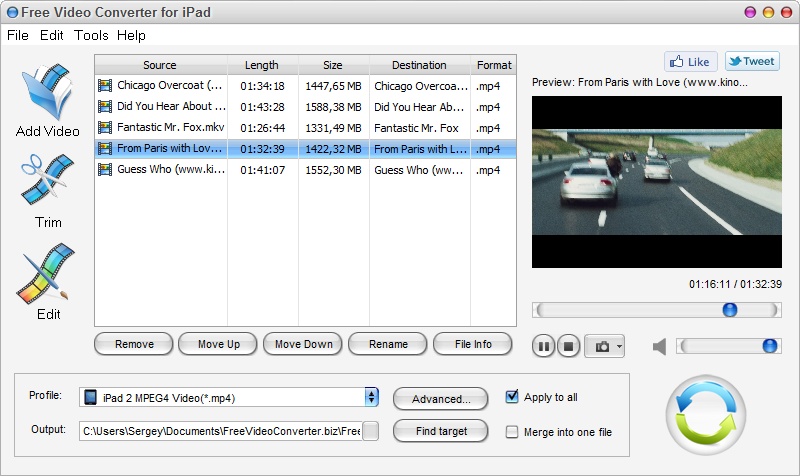Click the preview time 01:16:11 / 01:32:39

735,284
